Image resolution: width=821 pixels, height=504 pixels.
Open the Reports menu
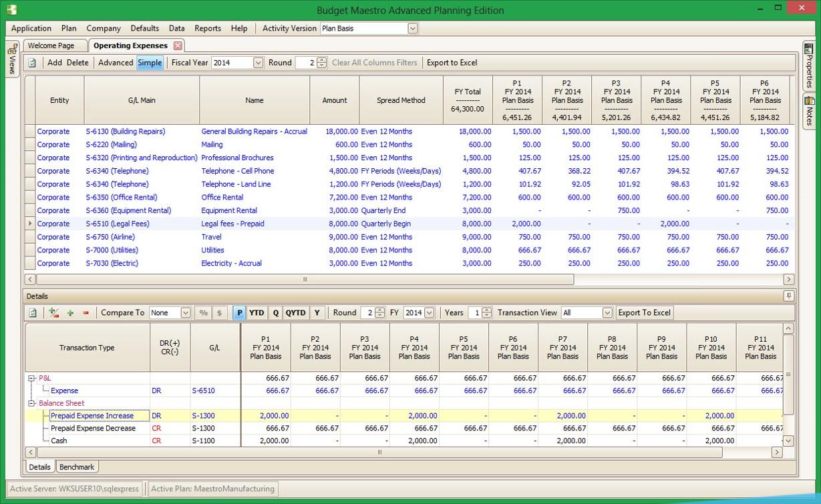(208, 29)
